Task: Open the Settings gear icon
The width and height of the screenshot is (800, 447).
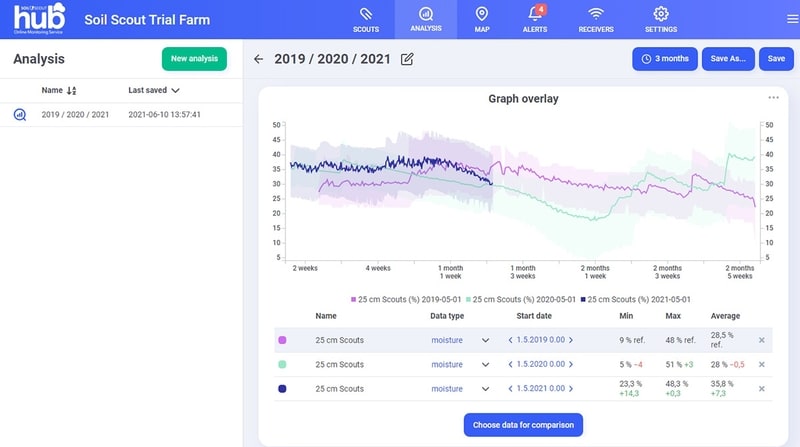Action: click(661, 14)
